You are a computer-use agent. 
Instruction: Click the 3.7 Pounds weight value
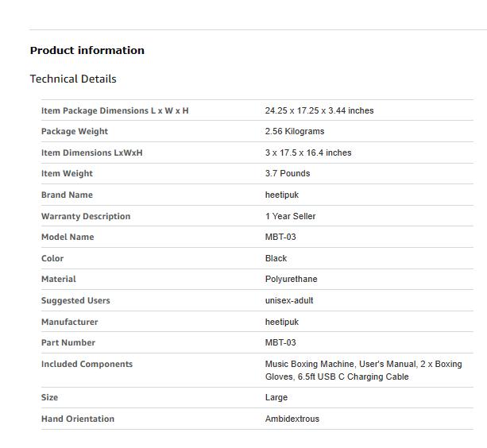288,173
